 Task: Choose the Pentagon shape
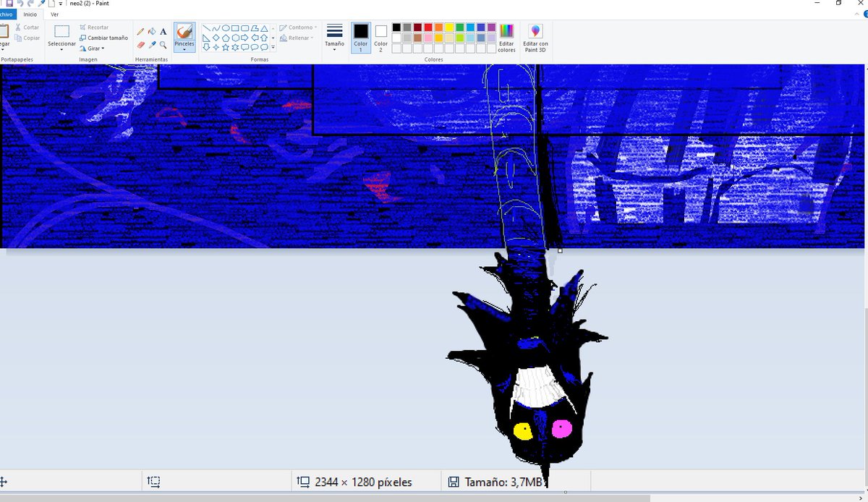coord(226,38)
